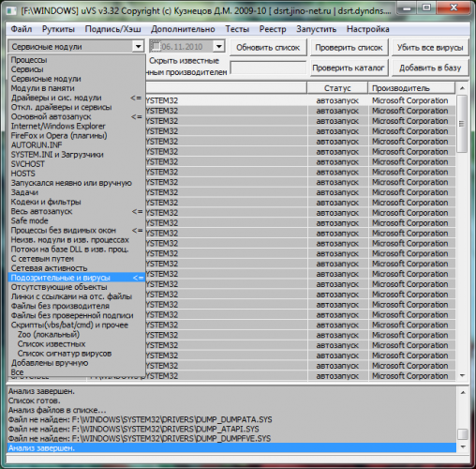Choose Сервисные модули list entry
This screenshot has width=476, height=469.
77,79
